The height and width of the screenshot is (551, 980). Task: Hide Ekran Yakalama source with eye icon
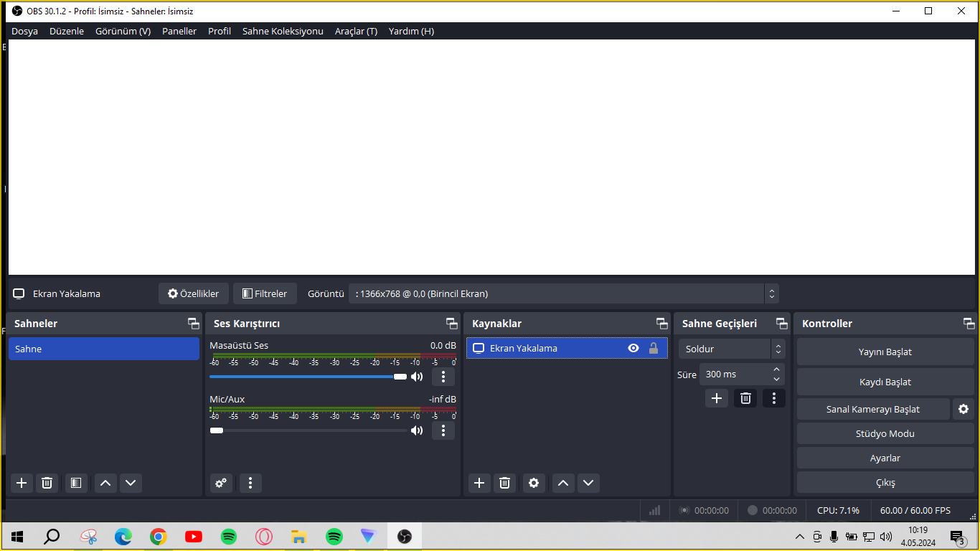click(x=633, y=348)
